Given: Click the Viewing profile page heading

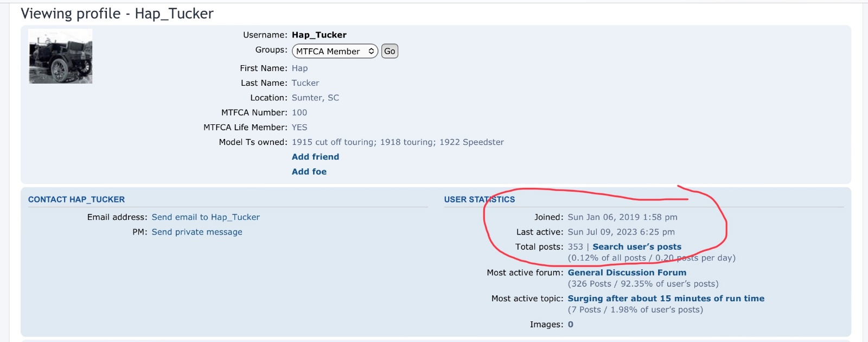Looking at the screenshot, I should [x=117, y=14].
